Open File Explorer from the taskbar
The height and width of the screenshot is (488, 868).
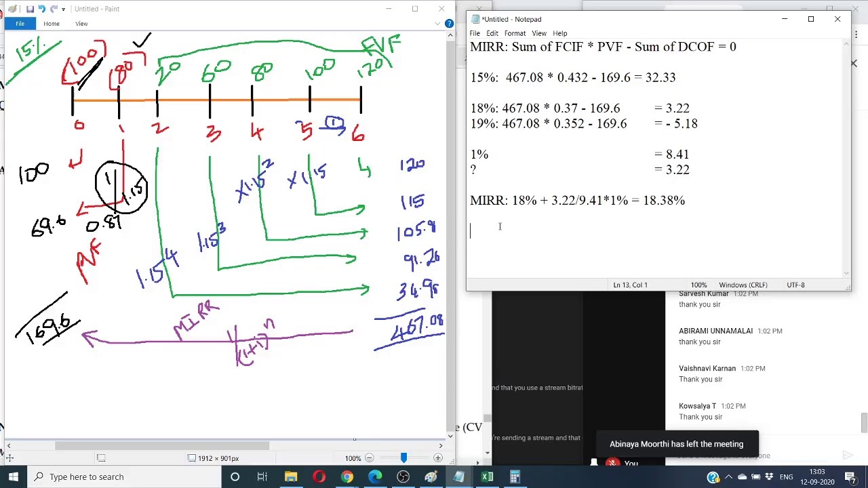291,476
